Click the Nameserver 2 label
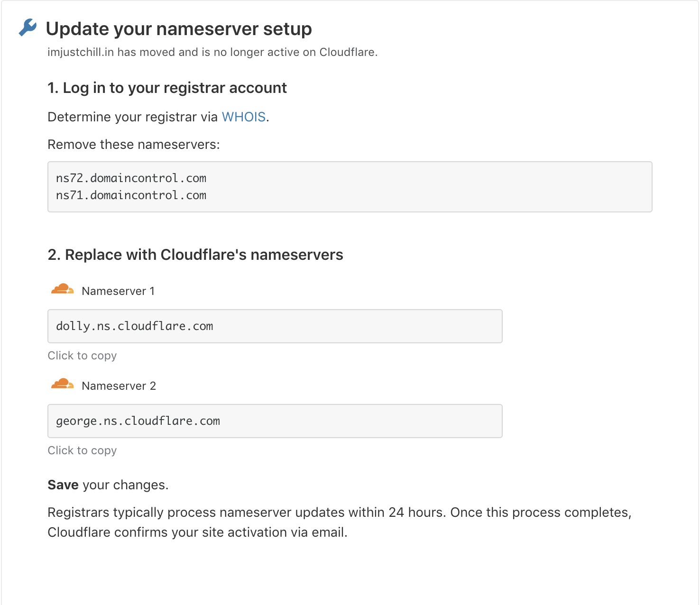Viewport: 700px width, 605px height. click(x=119, y=386)
